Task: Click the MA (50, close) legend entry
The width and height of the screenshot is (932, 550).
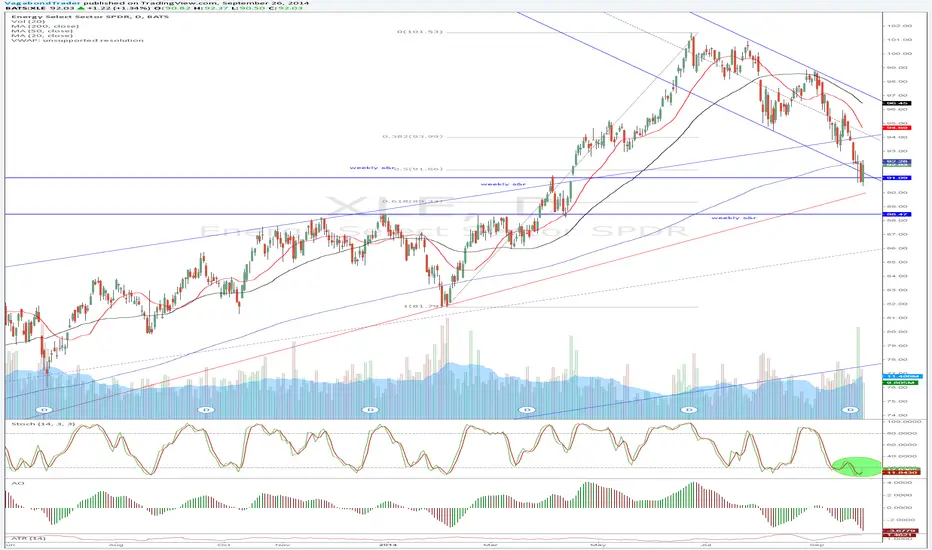Action: (42, 31)
